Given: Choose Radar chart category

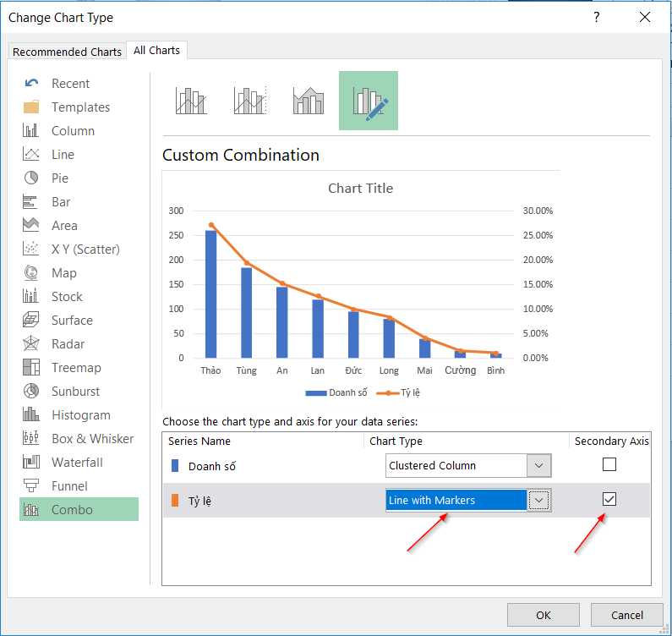Looking at the screenshot, I should 79,343.
